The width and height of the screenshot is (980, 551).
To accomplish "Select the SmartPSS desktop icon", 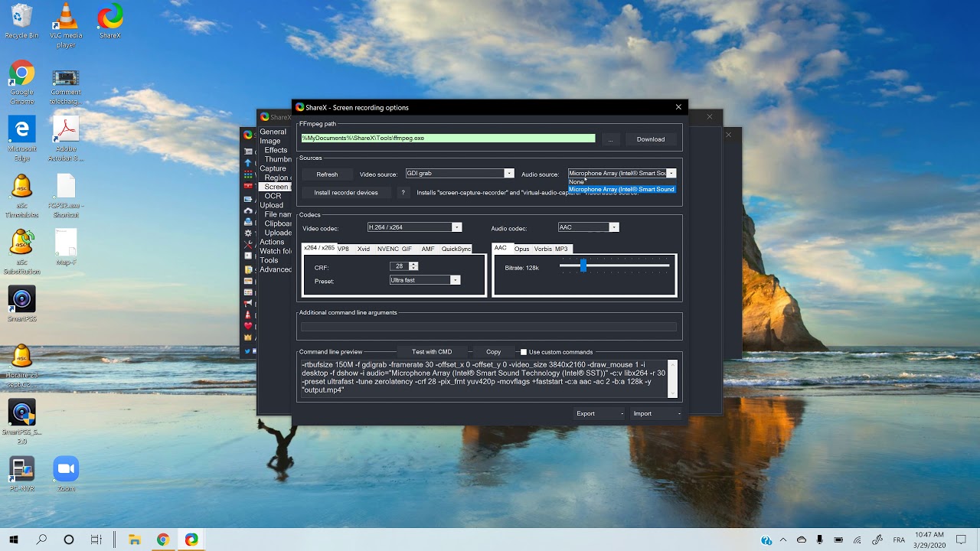I will point(21,305).
